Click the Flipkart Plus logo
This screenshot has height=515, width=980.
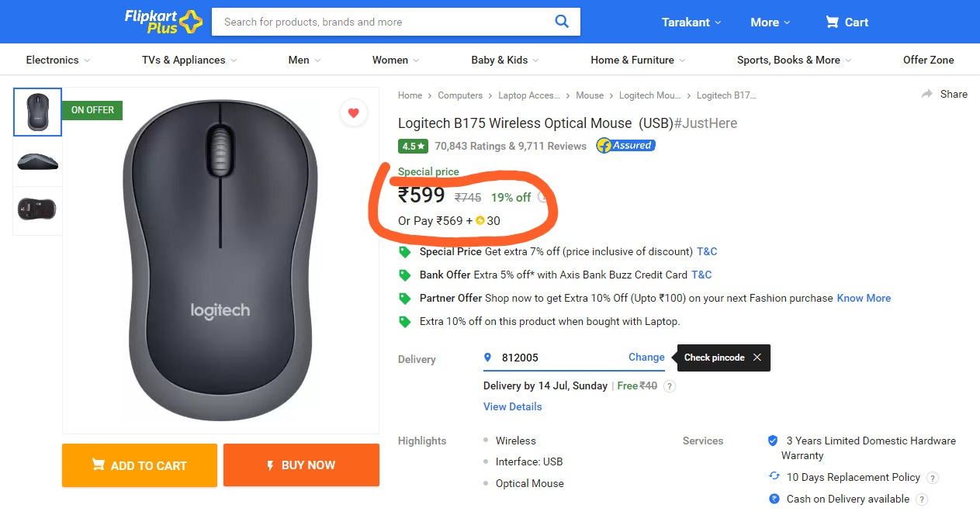[x=163, y=22]
